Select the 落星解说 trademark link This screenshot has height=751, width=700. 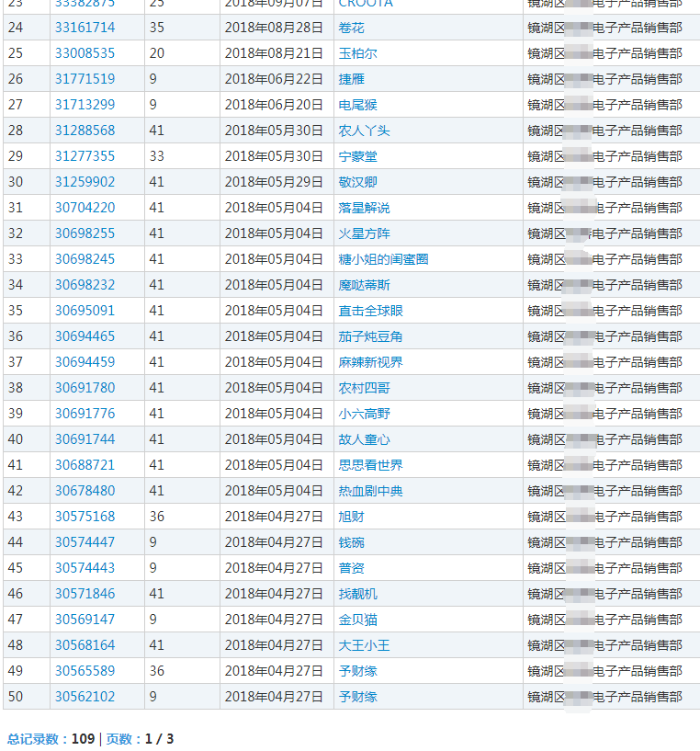tap(364, 208)
